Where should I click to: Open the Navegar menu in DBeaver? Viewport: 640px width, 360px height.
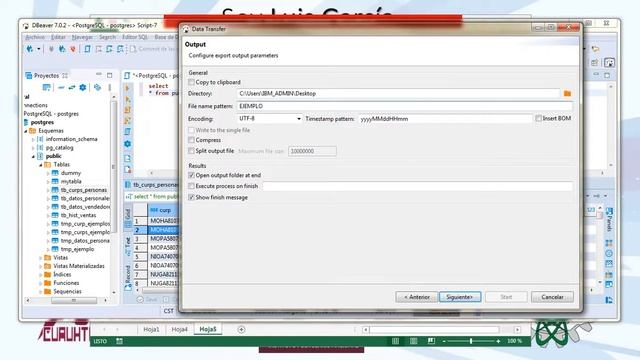(x=82, y=37)
